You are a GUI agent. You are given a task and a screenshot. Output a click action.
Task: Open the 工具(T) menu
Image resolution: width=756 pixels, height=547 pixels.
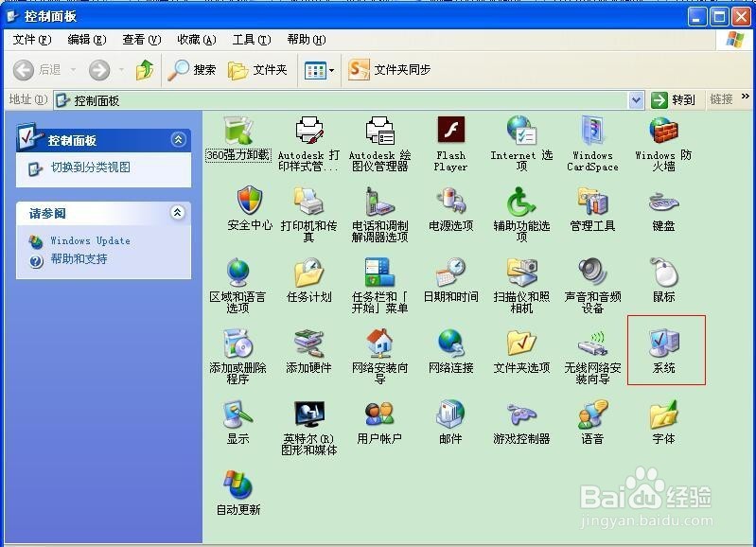(252, 40)
